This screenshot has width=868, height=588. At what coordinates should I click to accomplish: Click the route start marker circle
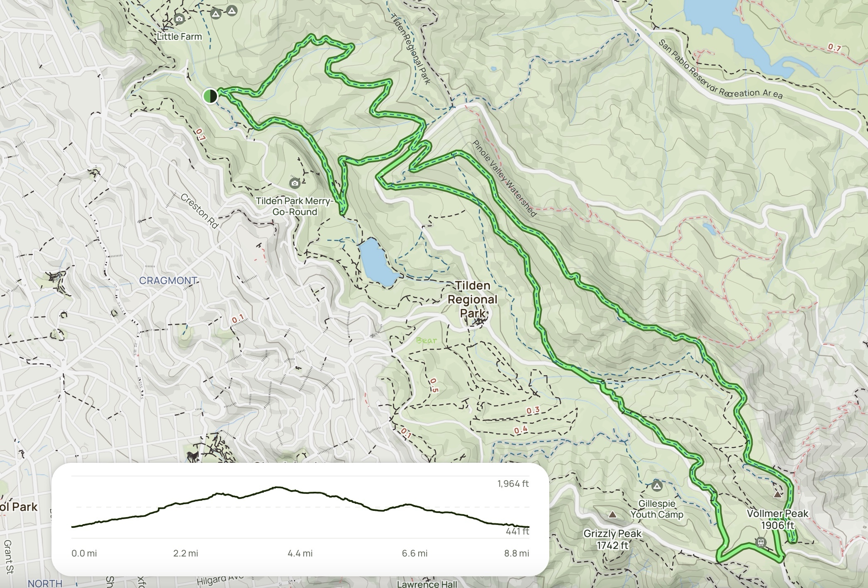point(211,95)
